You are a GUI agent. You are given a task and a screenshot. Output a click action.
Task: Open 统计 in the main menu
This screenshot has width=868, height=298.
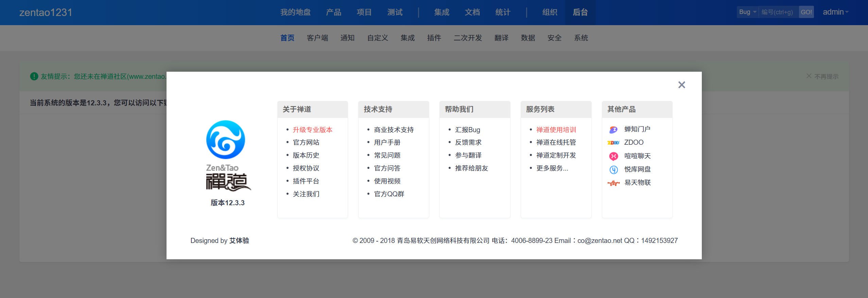click(503, 12)
